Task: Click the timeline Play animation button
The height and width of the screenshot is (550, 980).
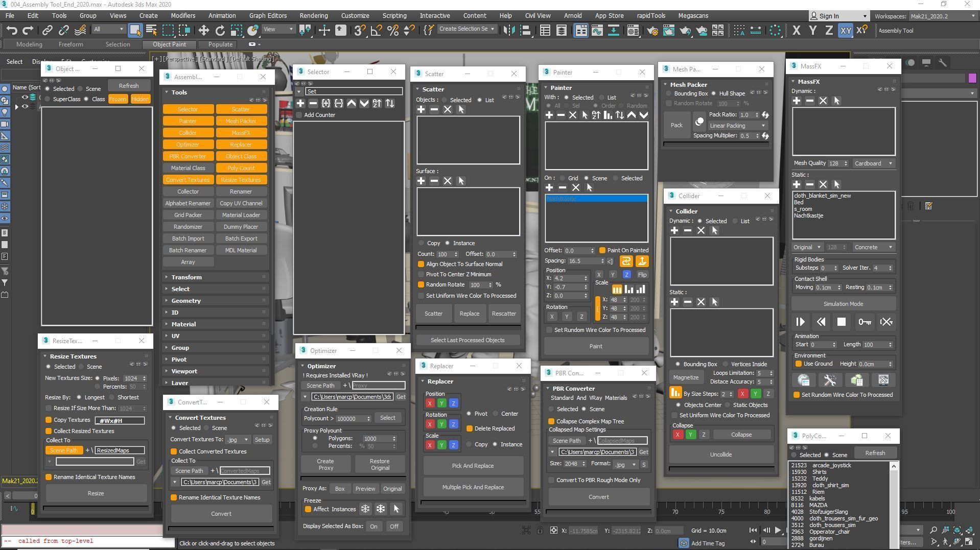Action: pos(778,530)
